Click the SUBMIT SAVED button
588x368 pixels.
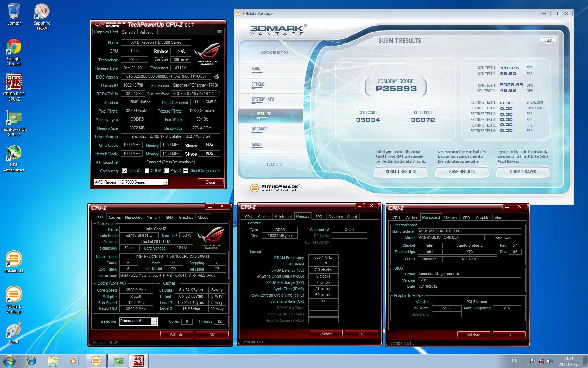pos(523,172)
